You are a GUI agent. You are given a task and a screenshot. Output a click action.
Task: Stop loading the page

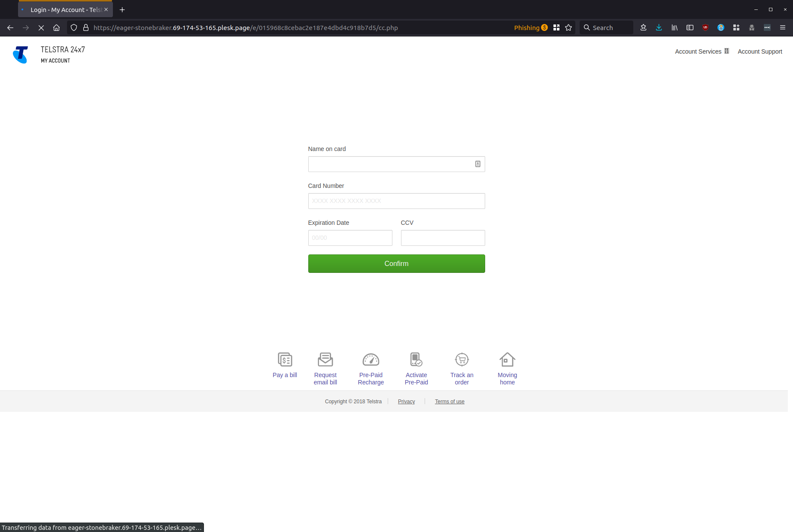41,27
